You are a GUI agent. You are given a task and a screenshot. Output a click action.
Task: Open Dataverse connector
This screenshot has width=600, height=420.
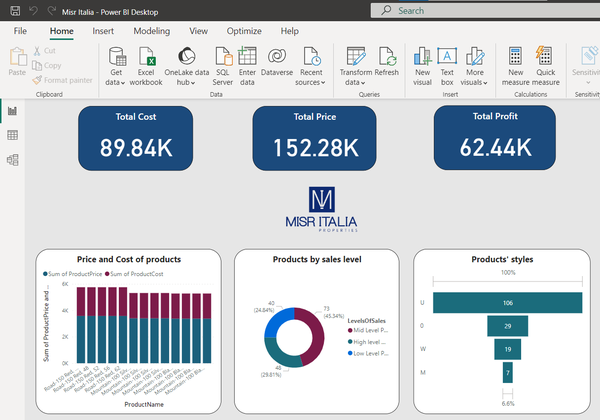click(x=278, y=65)
